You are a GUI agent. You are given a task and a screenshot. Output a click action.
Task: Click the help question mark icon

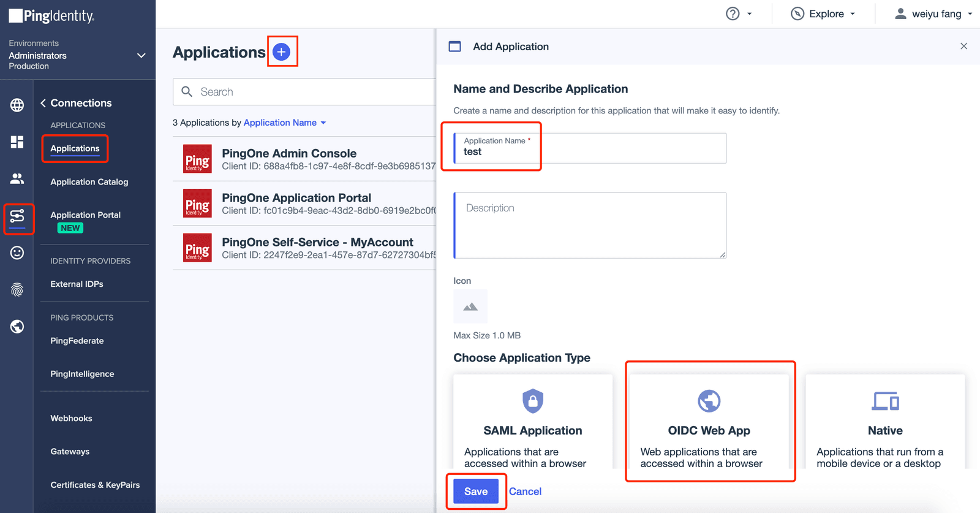(x=733, y=13)
